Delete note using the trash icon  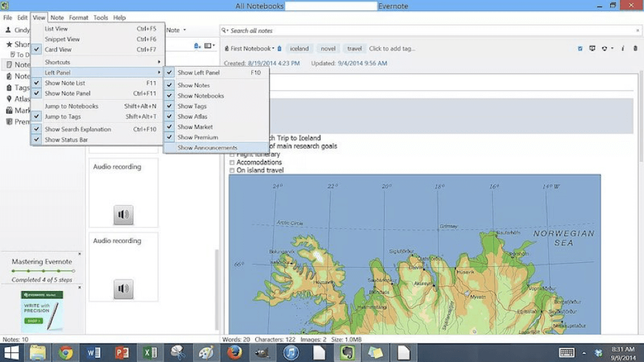click(x=634, y=49)
